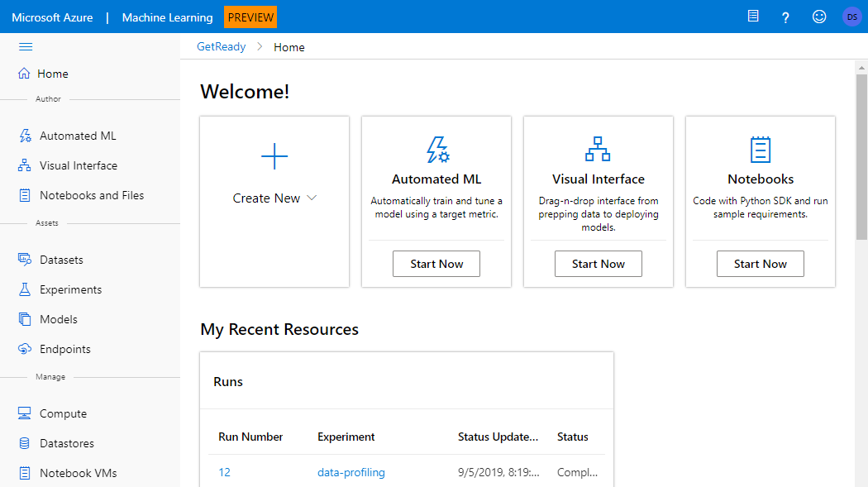Open the notifications panel icon in header
Screen dimensions: 868x487
click(x=753, y=16)
